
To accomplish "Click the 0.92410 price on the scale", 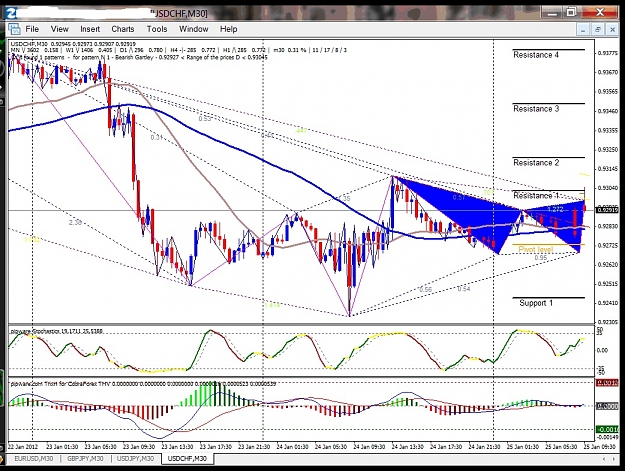I will (608, 303).
